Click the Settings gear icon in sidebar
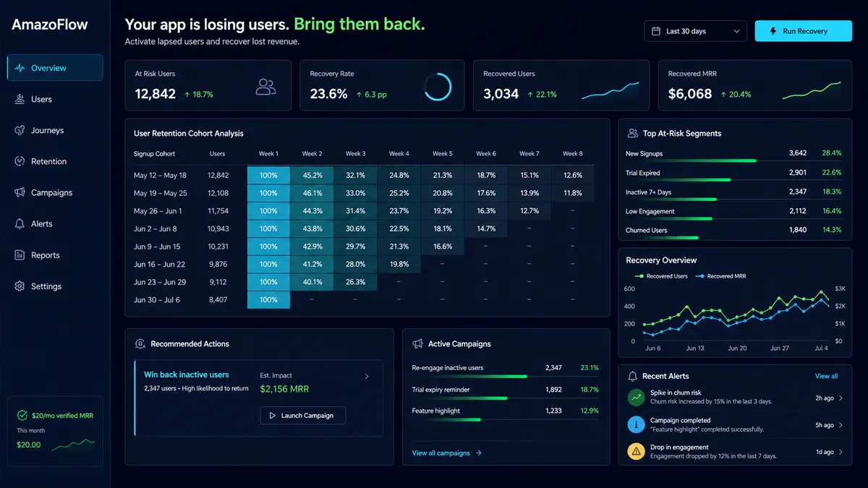 tap(20, 286)
